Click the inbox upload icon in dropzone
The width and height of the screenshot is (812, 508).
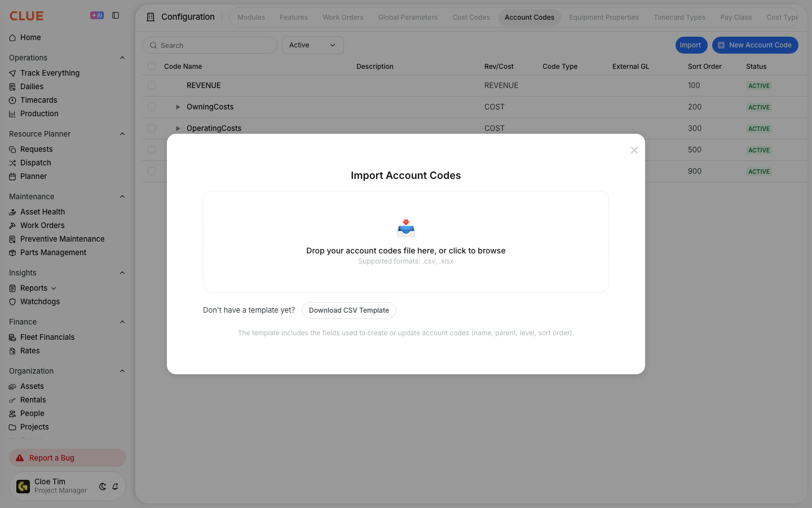coord(406,227)
